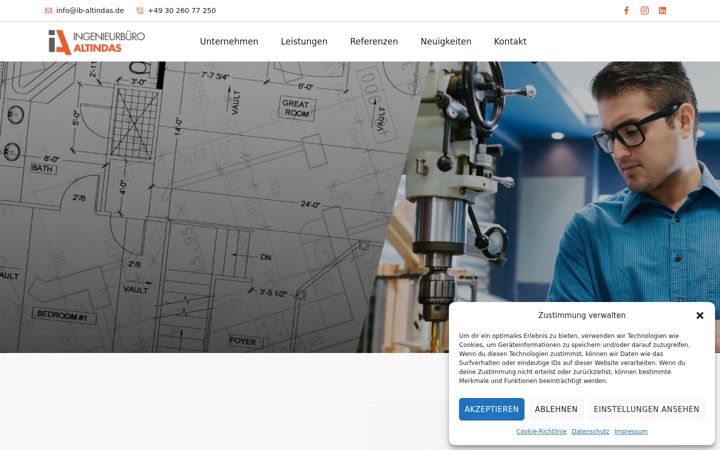720x450 pixels.
Task: Click phone number +49 30 260 77 250
Action: pyautogui.click(x=182, y=11)
